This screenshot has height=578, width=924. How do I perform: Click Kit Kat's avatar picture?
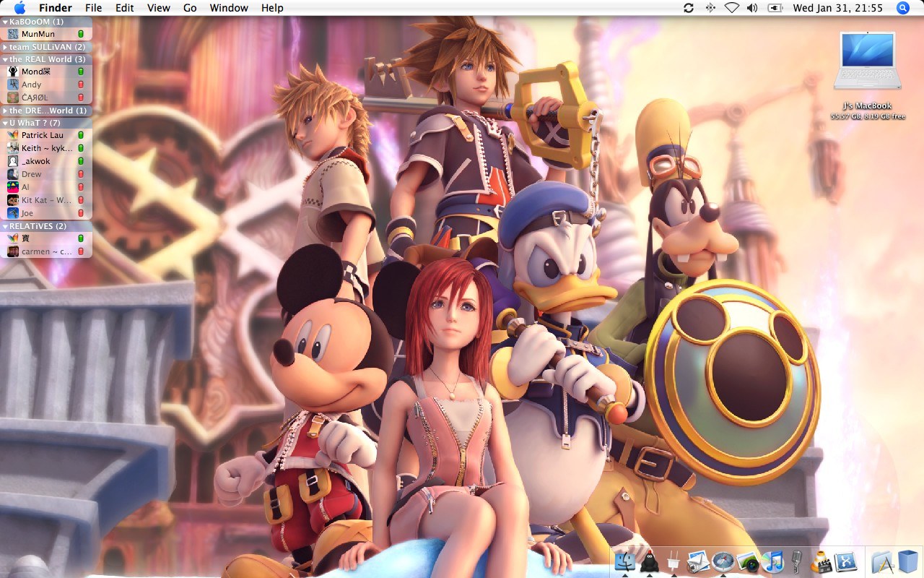coord(13,200)
